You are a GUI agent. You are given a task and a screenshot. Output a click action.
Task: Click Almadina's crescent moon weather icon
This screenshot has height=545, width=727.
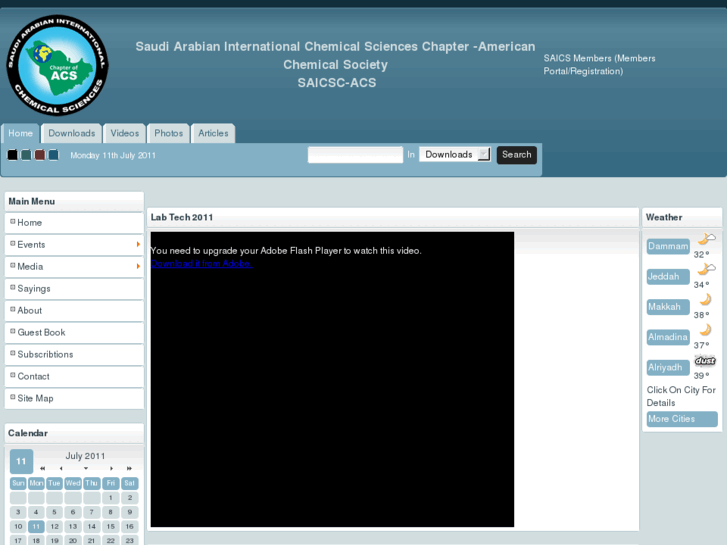pyautogui.click(x=705, y=330)
